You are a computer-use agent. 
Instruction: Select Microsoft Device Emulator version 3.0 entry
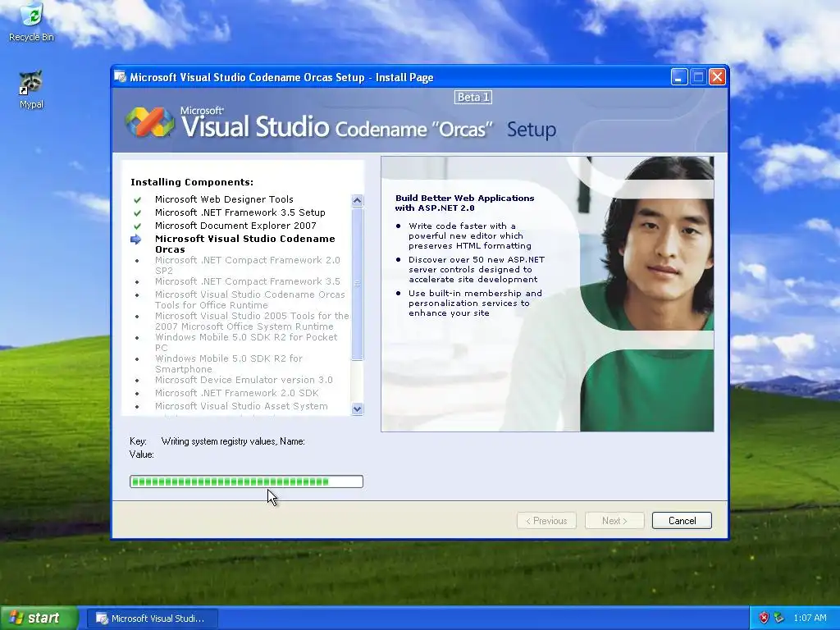[x=244, y=380]
